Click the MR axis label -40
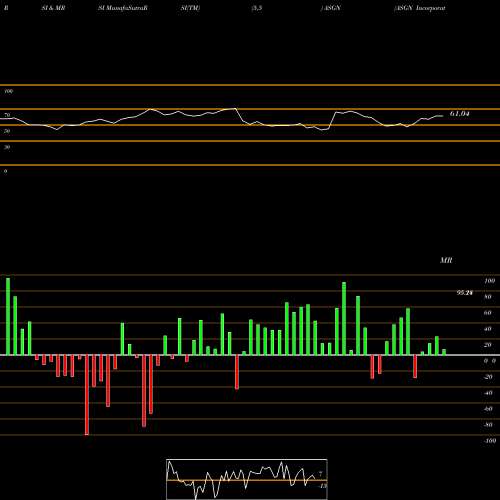 [488, 393]
